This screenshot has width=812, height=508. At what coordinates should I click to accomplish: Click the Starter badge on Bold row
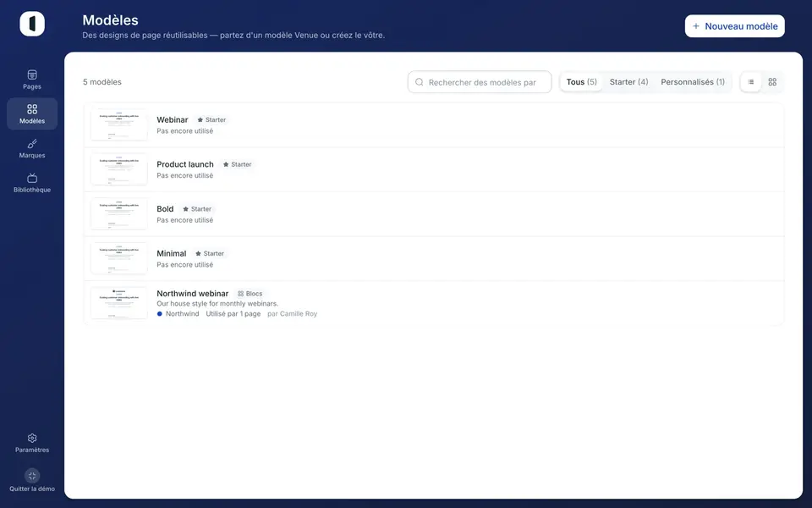click(x=197, y=209)
